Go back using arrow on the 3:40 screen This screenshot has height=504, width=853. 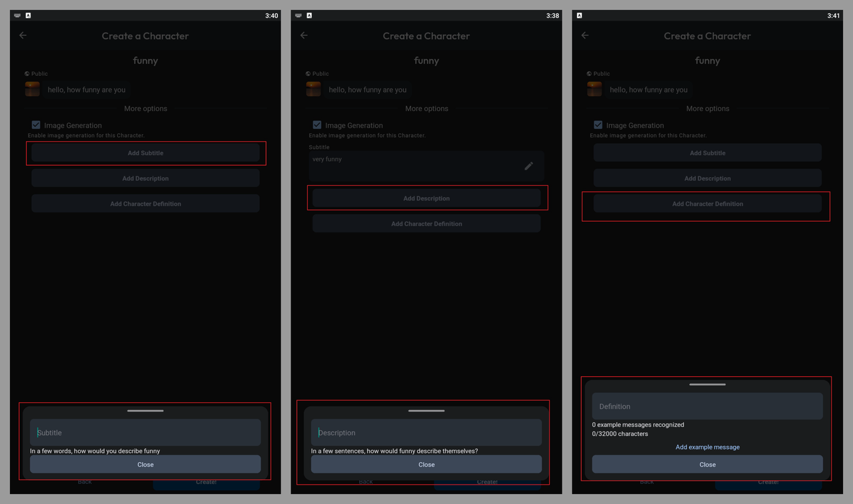tap(23, 35)
